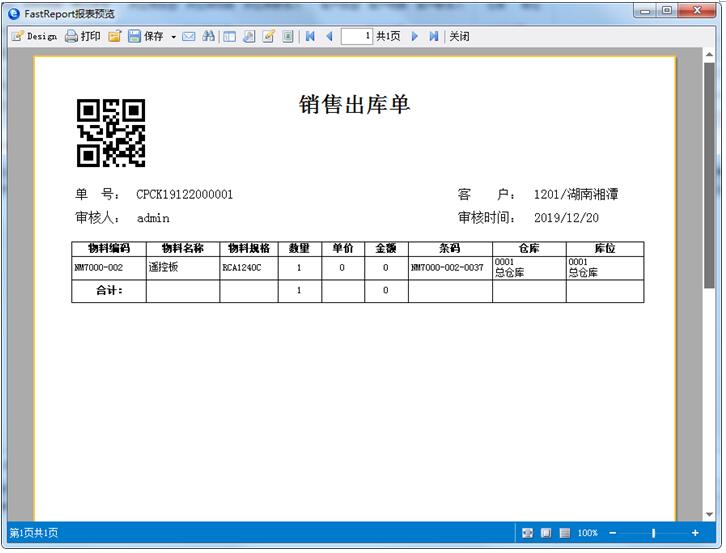This screenshot has width=726, height=553.
Task: Select continuous pages view icon
Action: 564,533
